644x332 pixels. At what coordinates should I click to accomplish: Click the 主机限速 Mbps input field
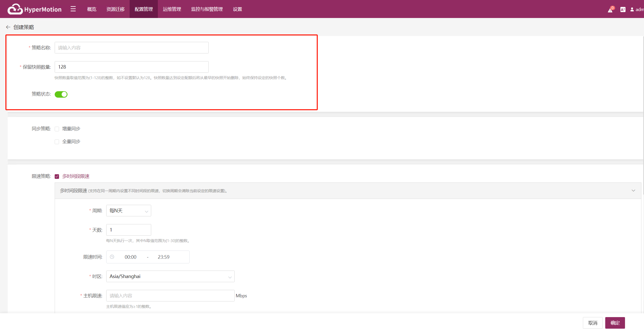pos(170,296)
